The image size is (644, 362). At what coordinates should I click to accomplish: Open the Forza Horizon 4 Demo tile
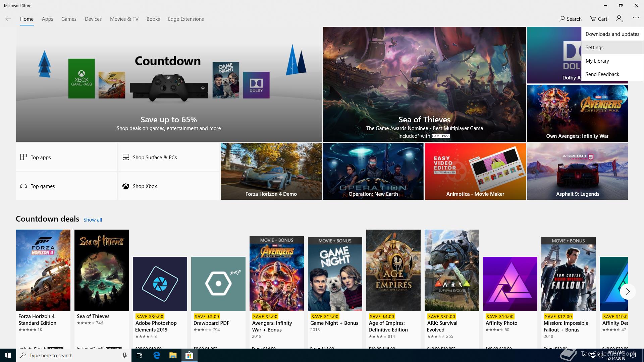(x=271, y=172)
